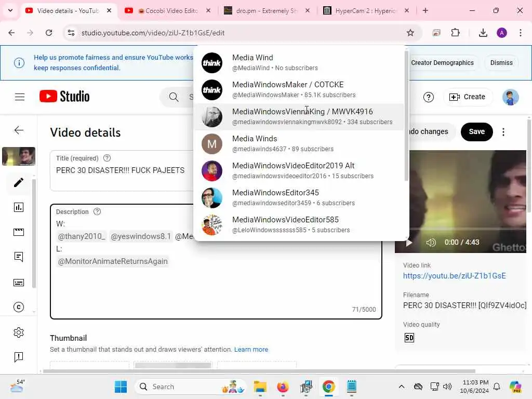This screenshot has height=399, width=532.
Task: Open the tab search dropdown arrow
Action: click(10, 10)
